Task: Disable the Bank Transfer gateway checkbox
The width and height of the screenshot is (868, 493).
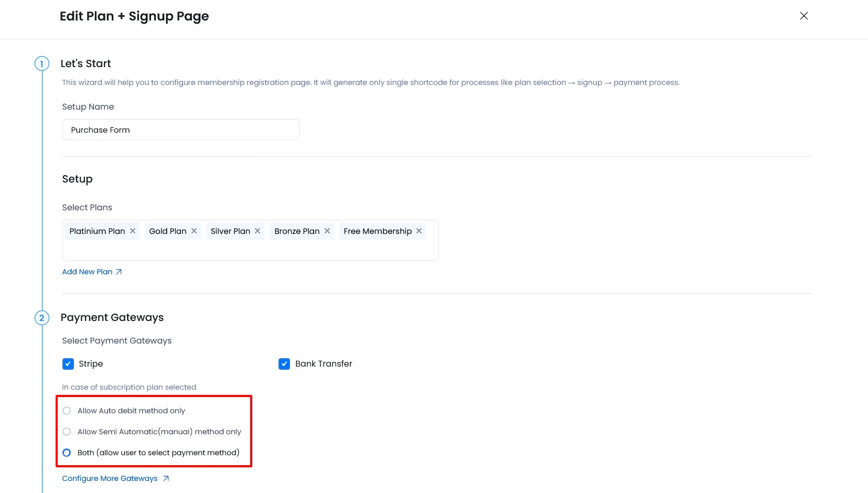Action: (x=284, y=363)
